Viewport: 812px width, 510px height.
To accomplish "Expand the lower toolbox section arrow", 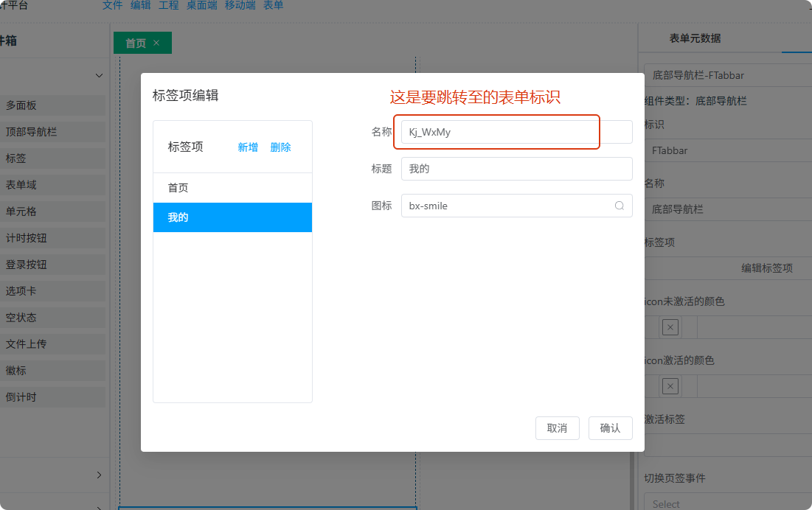I will click(x=99, y=475).
